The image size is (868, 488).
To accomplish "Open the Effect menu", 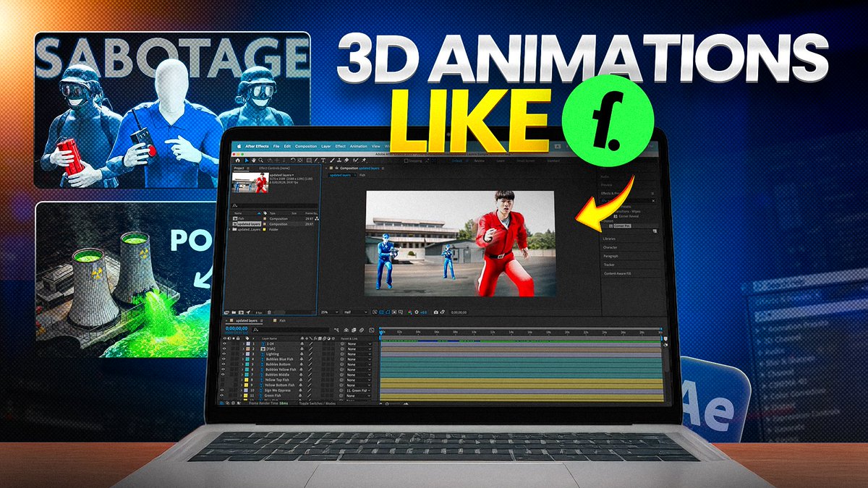I will pos(340,146).
